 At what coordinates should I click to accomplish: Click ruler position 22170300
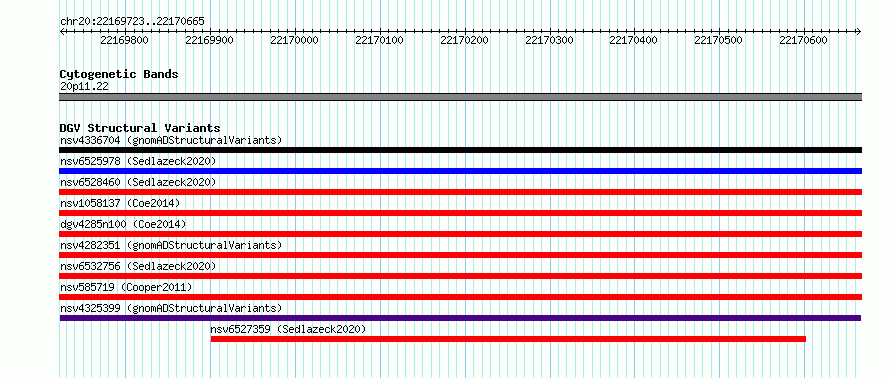pos(549,40)
